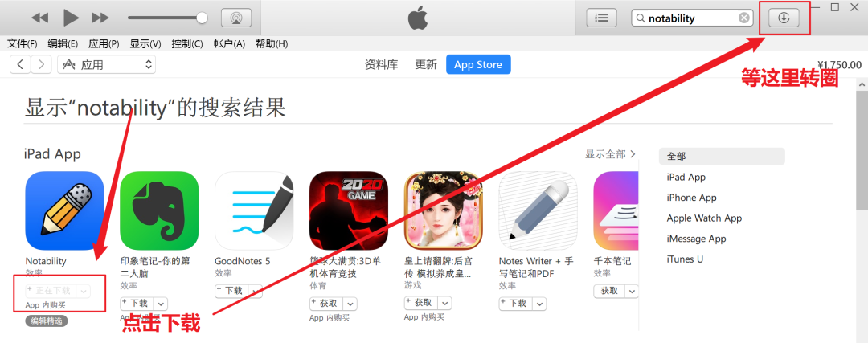Screen dimensions: 868x343
Task: Open the 帐户(A) menu
Action: tap(229, 43)
